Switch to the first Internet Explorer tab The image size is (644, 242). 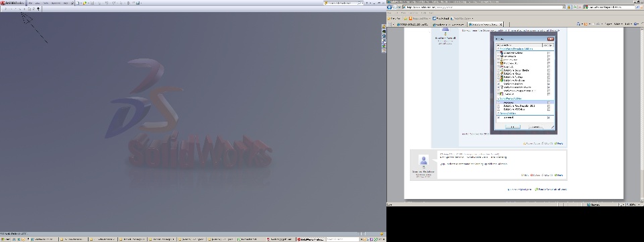(x=413, y=24)
